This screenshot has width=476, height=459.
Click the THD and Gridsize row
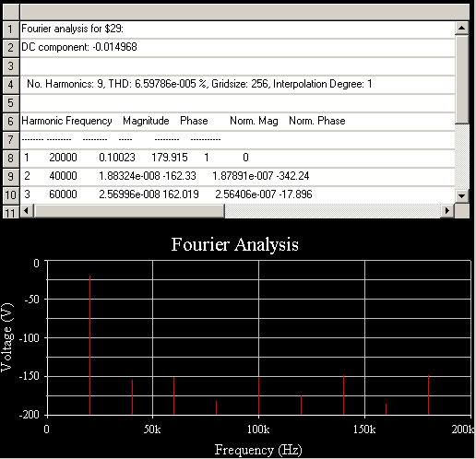tap(237, 84)
